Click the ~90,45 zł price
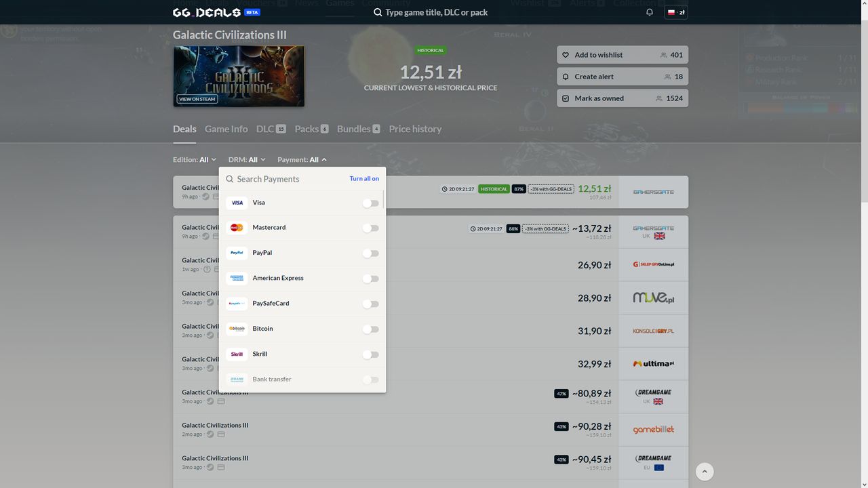 (x=591, y=459)
